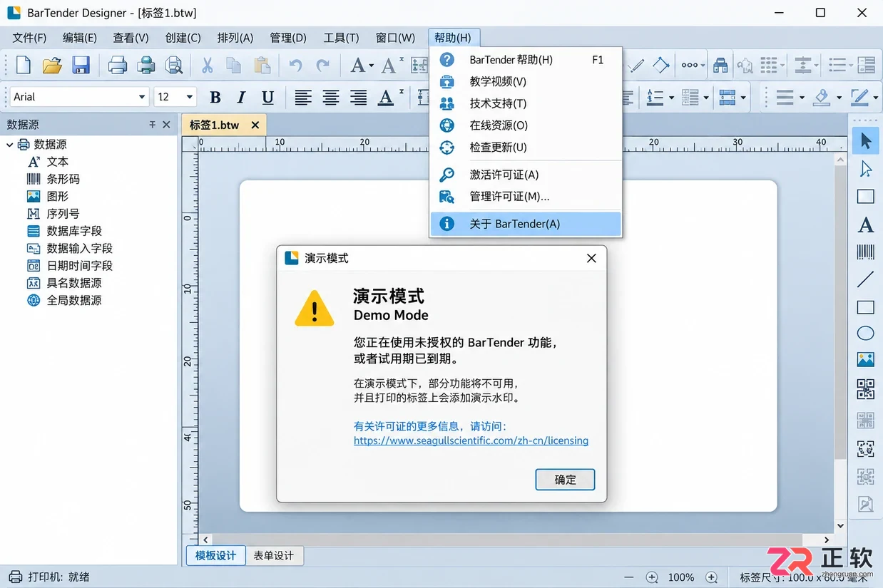Open the Arial font dropdown
The height and width of the screenshot is (588, 883).
tap(141, 97)
